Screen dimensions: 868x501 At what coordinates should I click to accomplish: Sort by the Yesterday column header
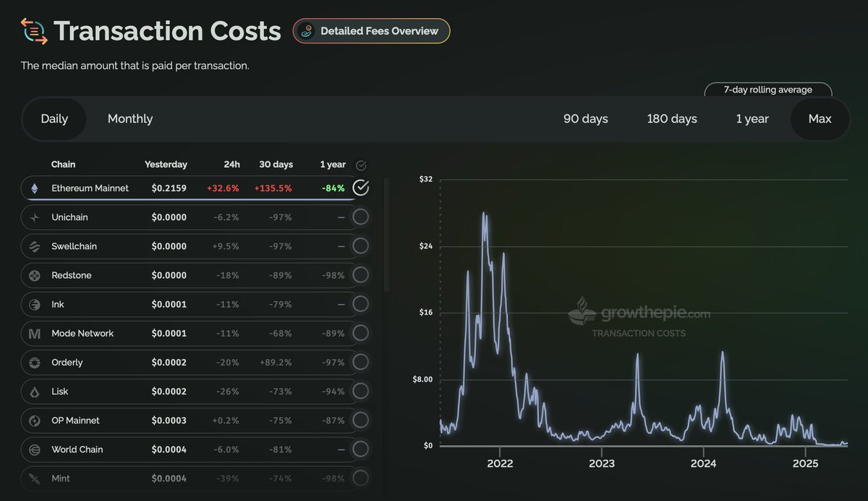166,164
